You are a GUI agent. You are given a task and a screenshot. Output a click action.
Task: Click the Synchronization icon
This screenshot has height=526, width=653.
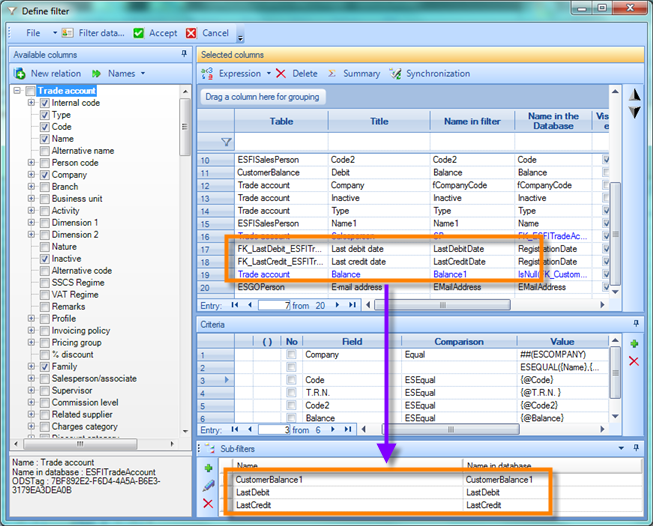click(395, 73)
